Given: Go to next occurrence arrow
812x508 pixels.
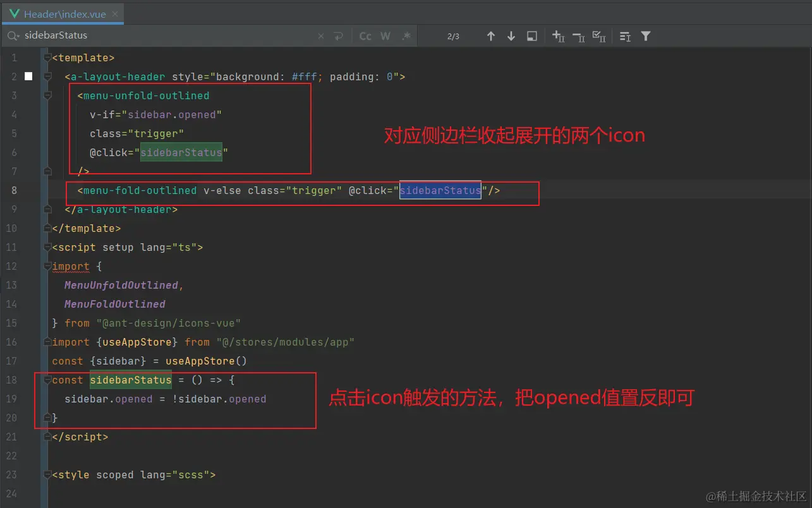Looking at the screenshot, I should coord(511,36).
